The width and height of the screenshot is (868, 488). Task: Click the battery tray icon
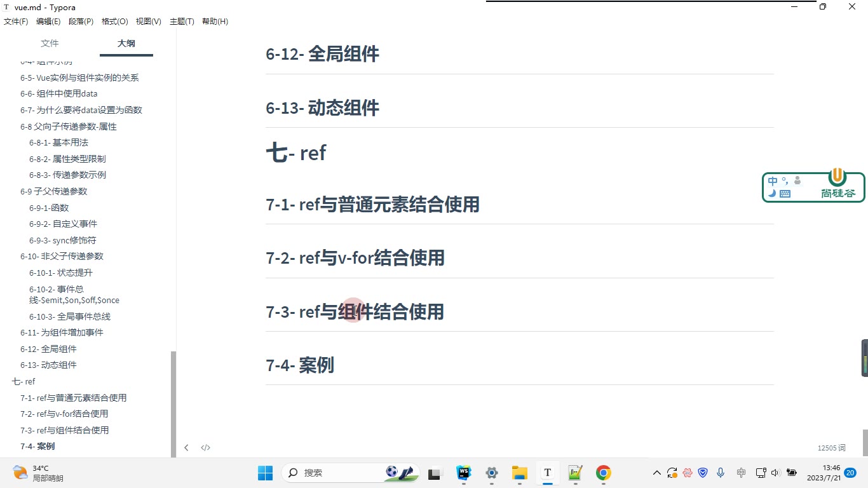[x=792, y=473]
